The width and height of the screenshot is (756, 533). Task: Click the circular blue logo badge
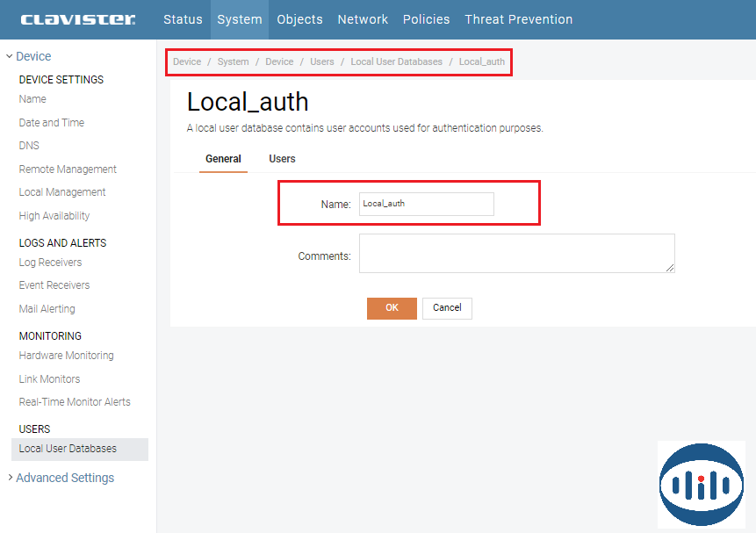[701, 485]
